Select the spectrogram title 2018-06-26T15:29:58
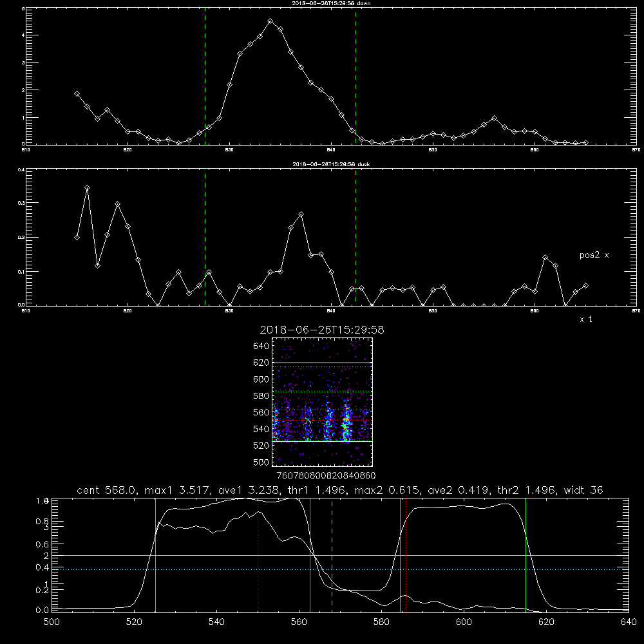This screenshot has width=644, height=644. tap(322, 330)
